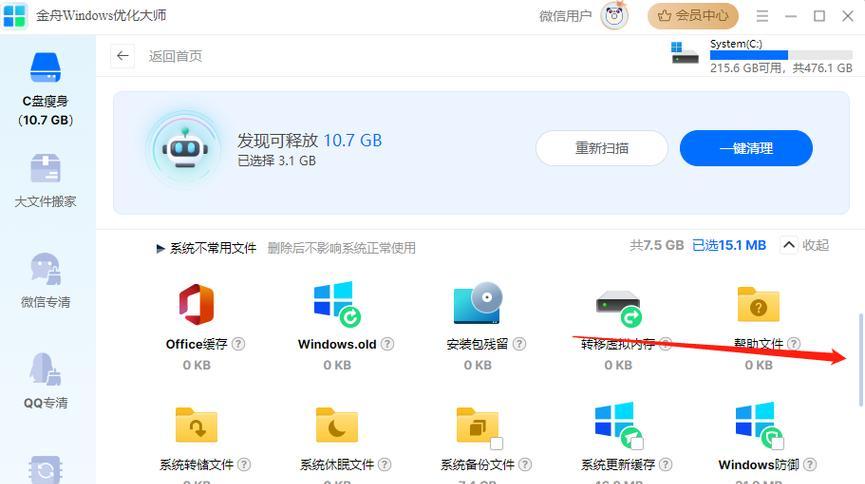Check the 系统更新缓存 checkbox
Image resolution: width=865 pixels, height=484 pixels.
637,443
